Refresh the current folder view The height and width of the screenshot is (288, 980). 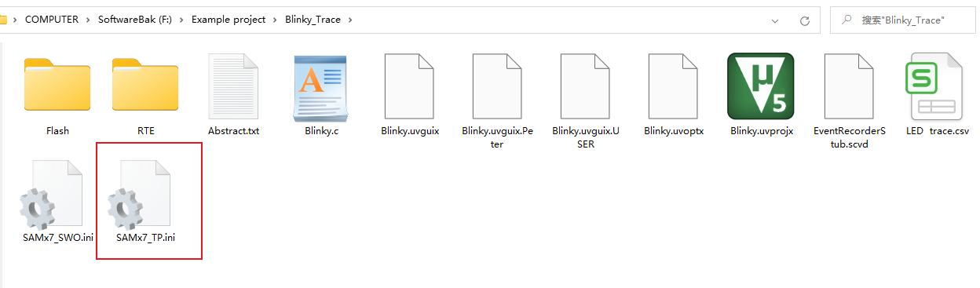(x=804, y=20)
